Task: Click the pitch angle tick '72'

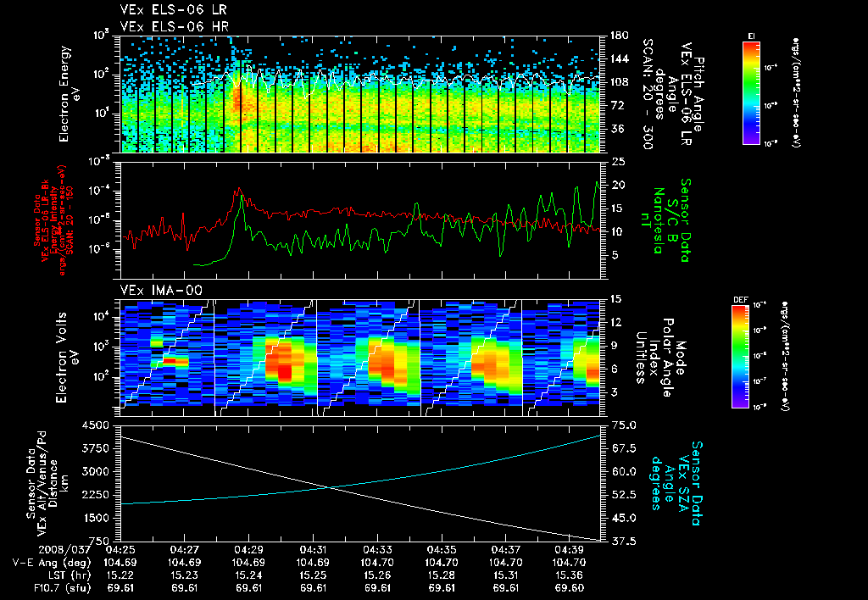Action: point(616,105)
